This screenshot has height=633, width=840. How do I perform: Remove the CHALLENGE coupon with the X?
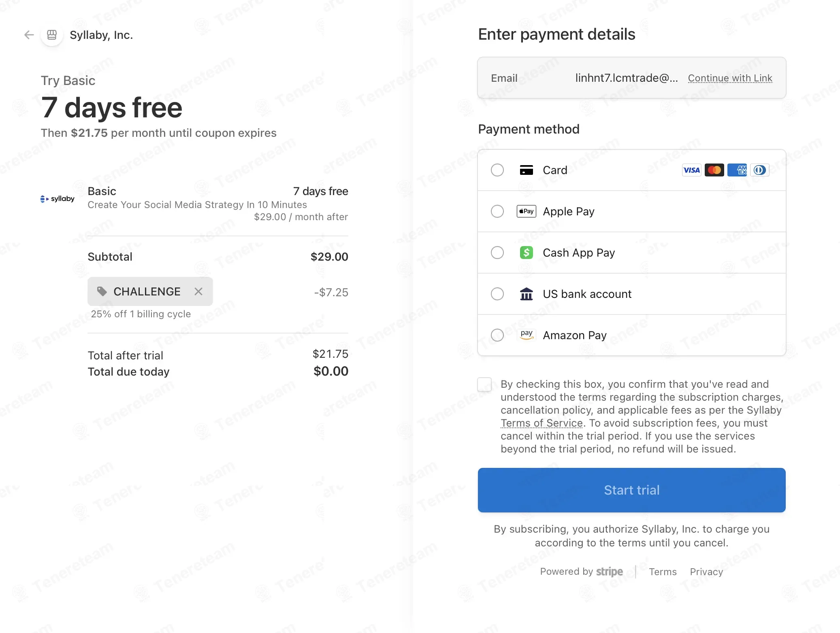[198, 291]
